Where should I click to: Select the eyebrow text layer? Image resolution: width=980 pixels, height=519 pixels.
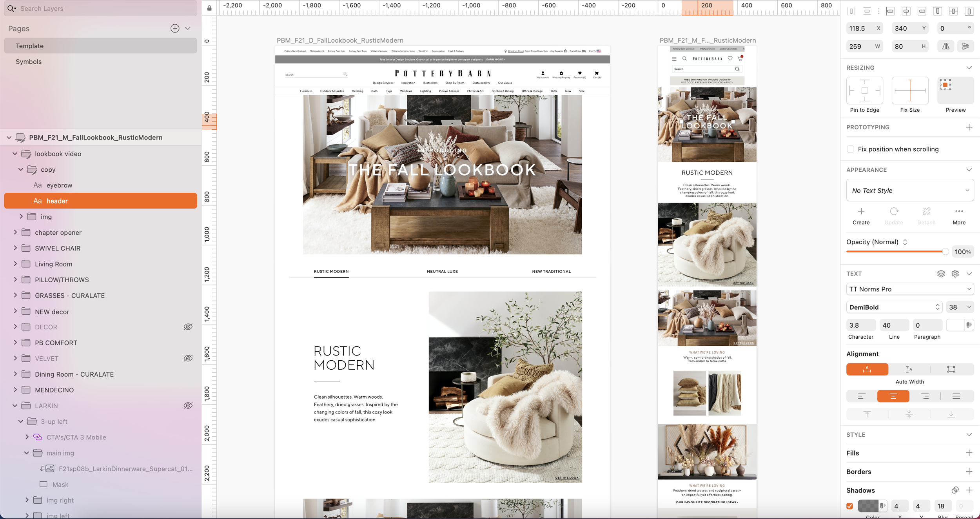tap(59, 185)
